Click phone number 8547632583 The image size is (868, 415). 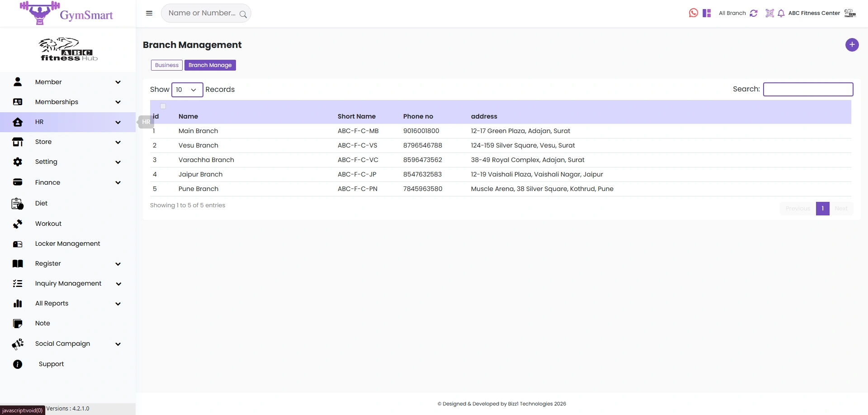point(423,174)
